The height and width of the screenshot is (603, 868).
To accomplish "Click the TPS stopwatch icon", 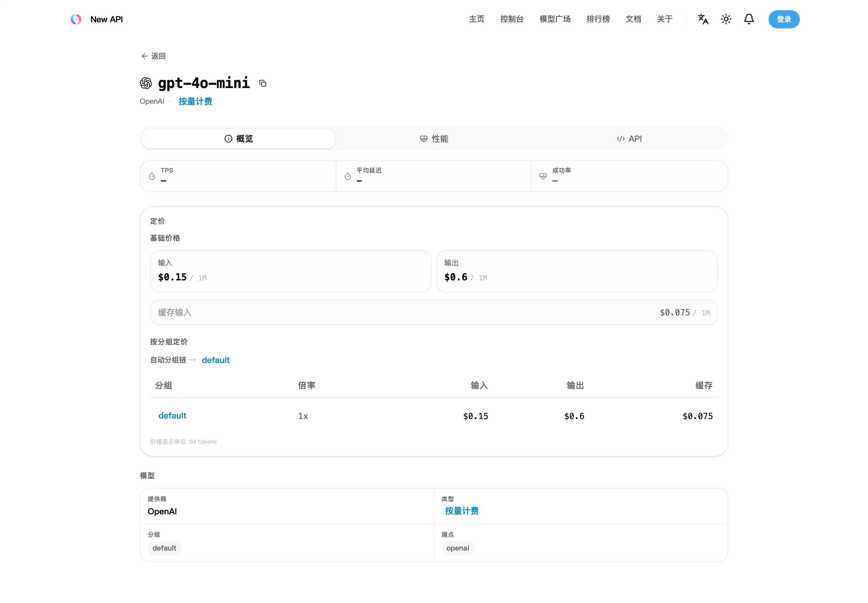I will click(x=152, y=176).
